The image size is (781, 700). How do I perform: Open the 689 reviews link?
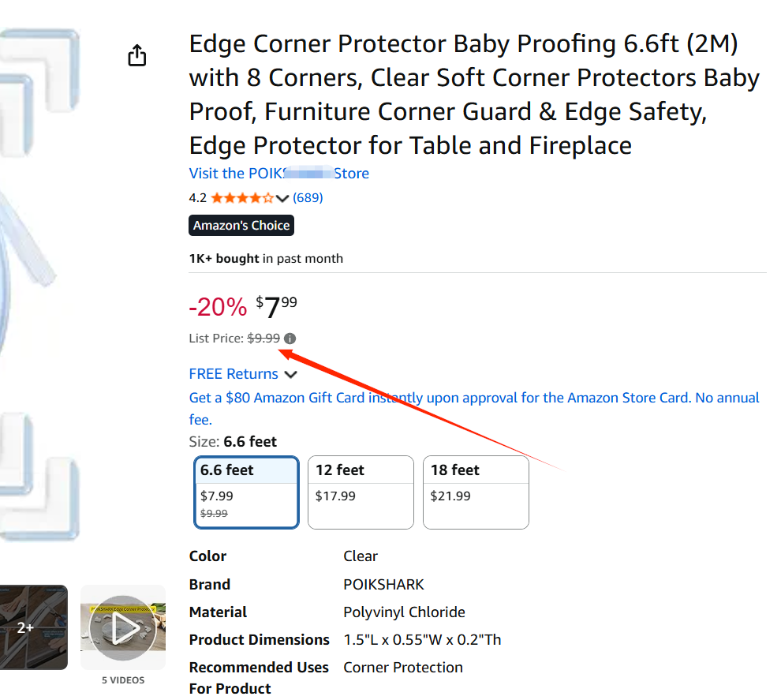pyautogui.click(x=308, y=198)
